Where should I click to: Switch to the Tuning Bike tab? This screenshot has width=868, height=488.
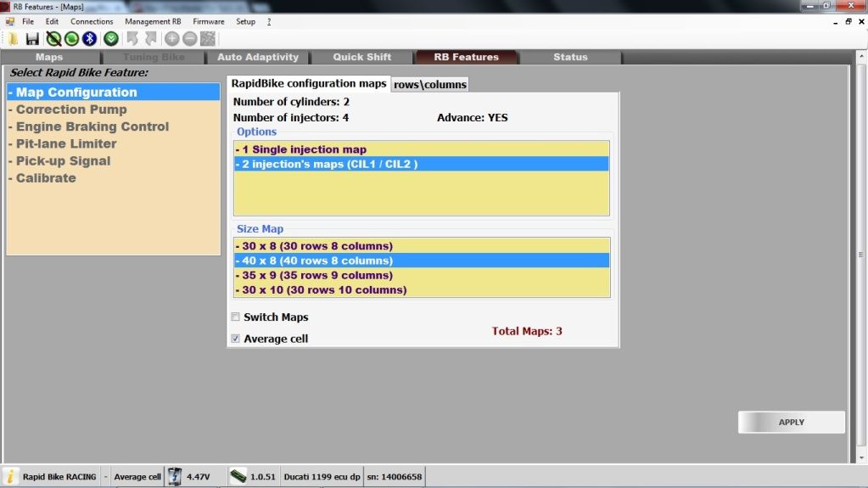click(x=154, y=57)
